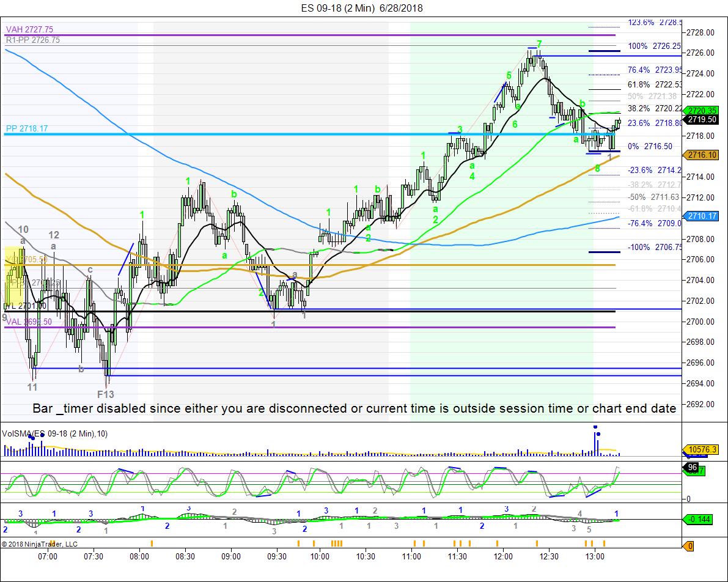Click the 2700.00 price axis label

(700, 322)
